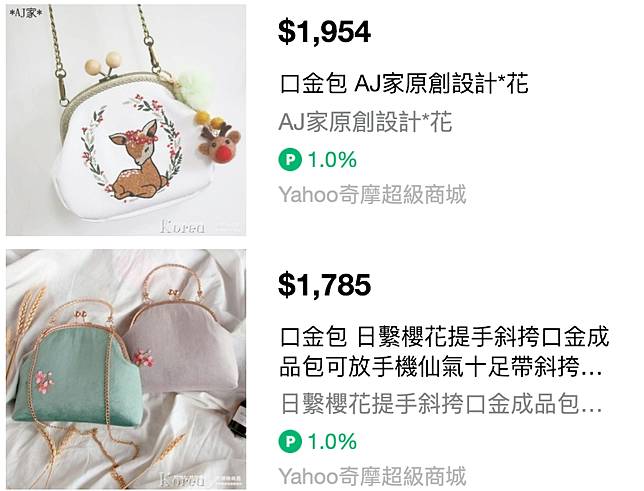The width and height of the screenshot is (644, 491).
Task: Click the first Yahoo奇摩超級商城 store label
Action: (x=372, y=194)
